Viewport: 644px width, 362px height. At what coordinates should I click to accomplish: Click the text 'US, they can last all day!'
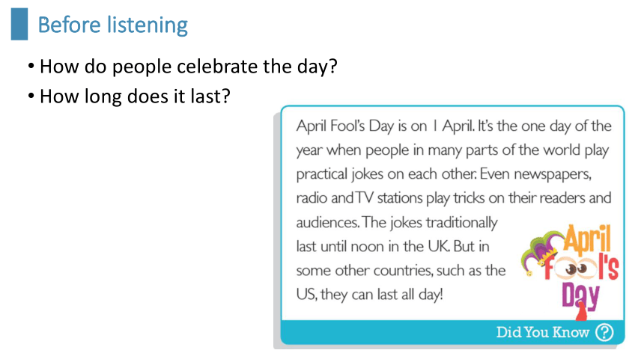[370, 294]
